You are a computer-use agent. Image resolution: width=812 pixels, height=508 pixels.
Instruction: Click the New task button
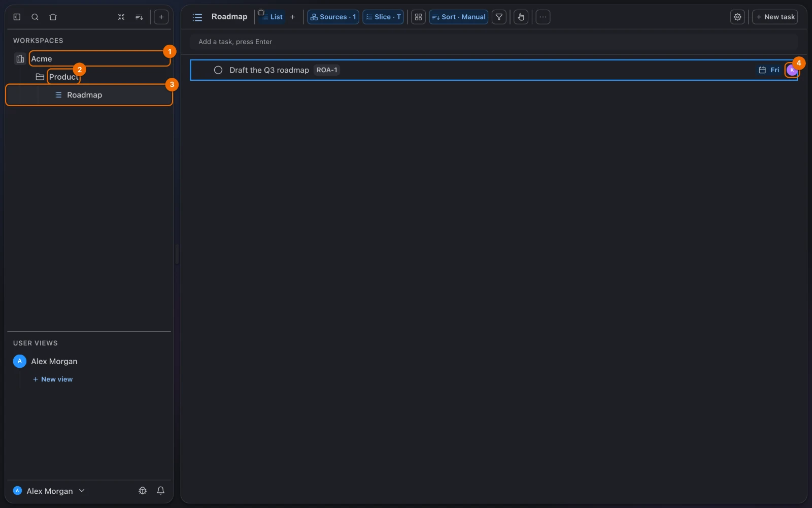click(775, 17)
